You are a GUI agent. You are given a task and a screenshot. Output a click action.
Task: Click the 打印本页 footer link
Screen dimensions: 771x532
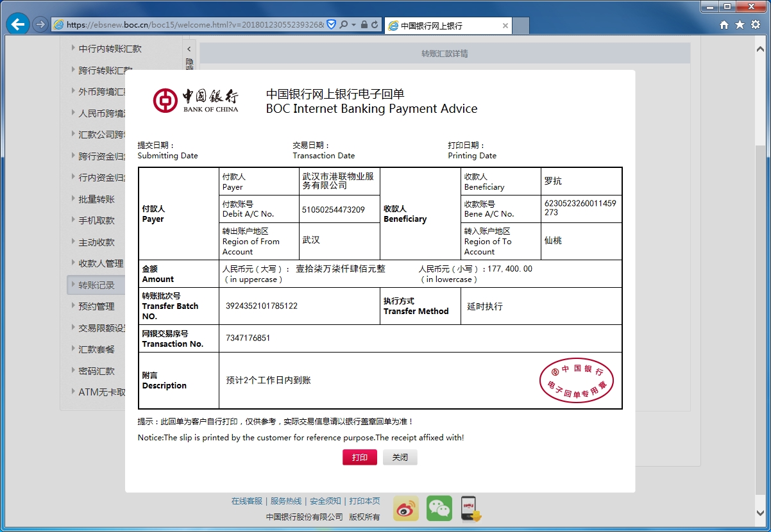tap(364, 501)
